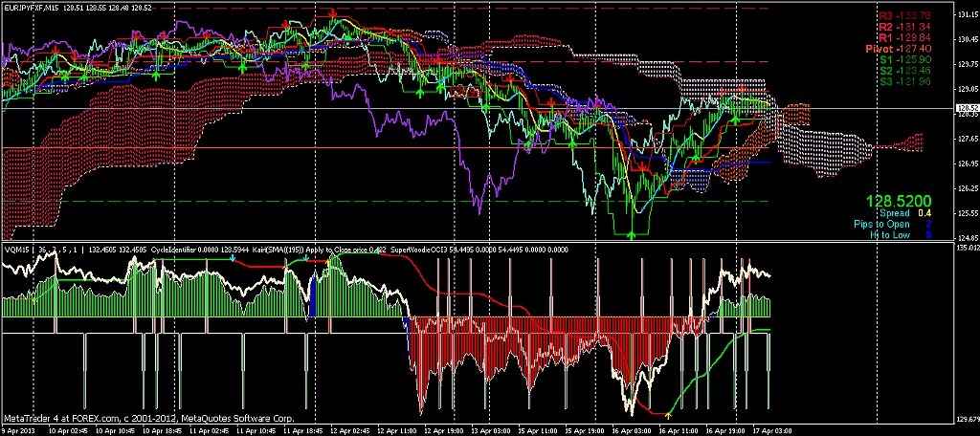Click the large green 128.5200 price readout
This screenshot has height=436, width=980.
tap(899, 201)
